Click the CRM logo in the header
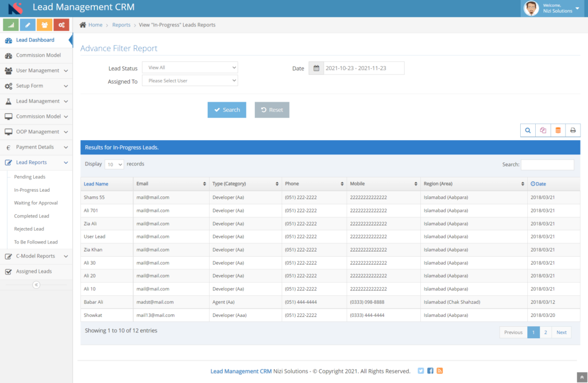Viewport: 588px width, 383px height. (x=16, y=8)
